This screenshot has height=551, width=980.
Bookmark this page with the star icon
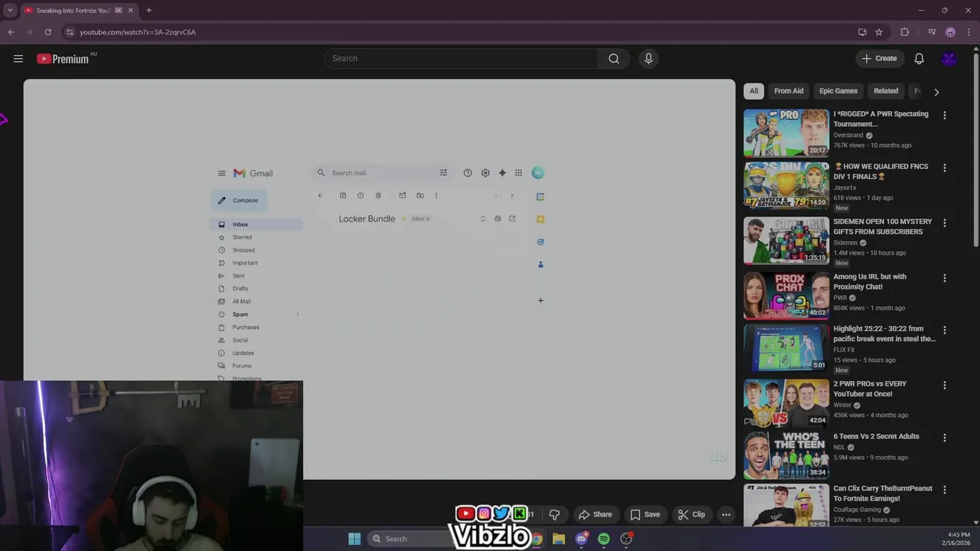coord(879,32)
